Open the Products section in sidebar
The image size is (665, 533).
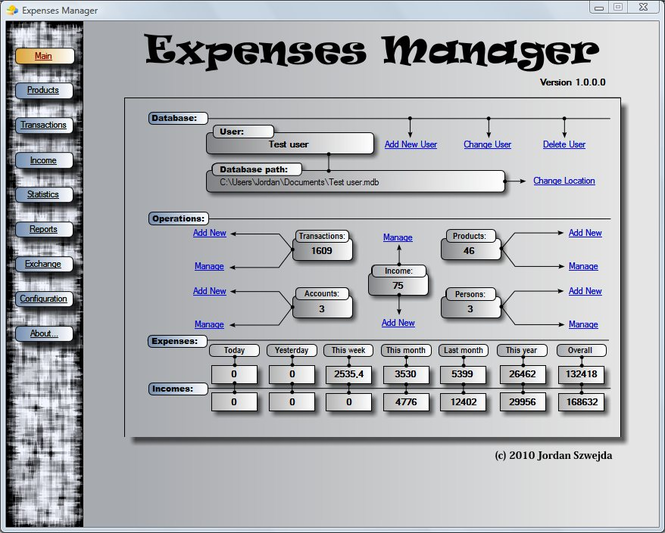tap(43, 90)
